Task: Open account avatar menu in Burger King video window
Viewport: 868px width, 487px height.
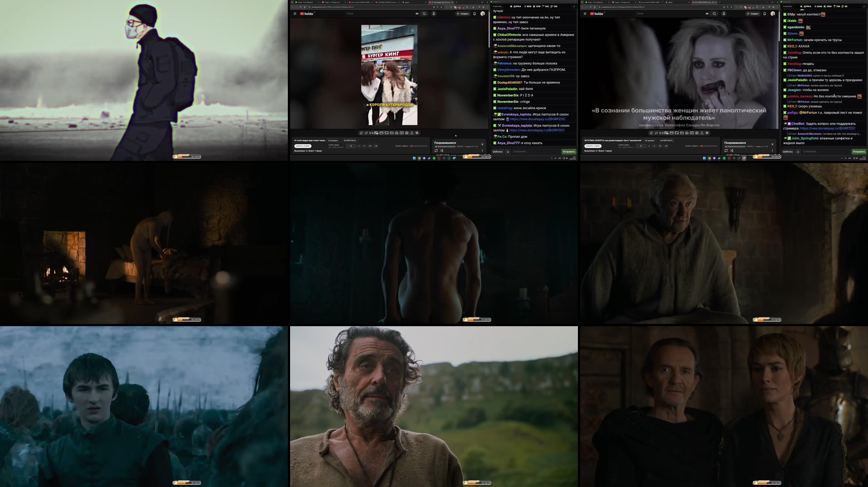Action: pyautogui.click(x=483, y=14)
